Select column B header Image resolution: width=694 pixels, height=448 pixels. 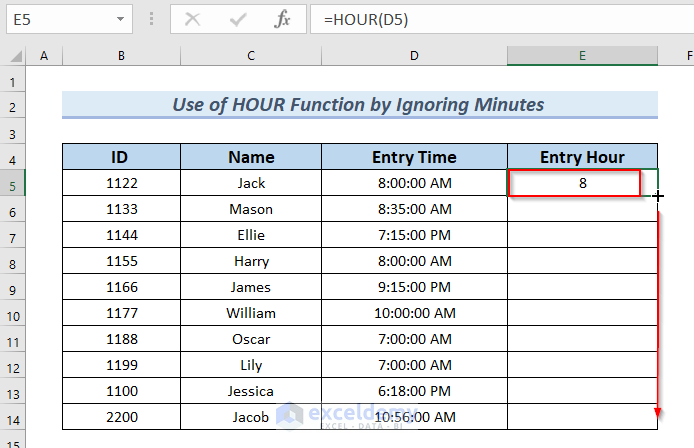pos(120,57)
